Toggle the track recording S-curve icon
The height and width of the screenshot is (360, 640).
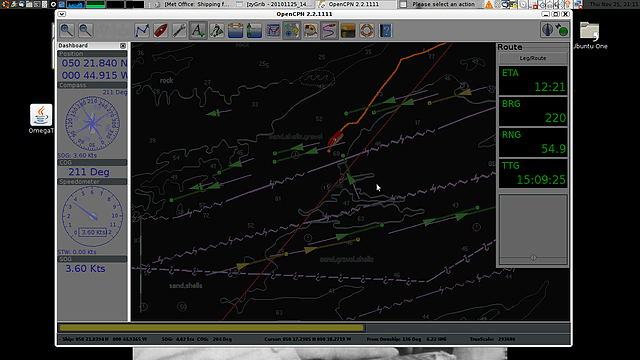click(329, 31)
